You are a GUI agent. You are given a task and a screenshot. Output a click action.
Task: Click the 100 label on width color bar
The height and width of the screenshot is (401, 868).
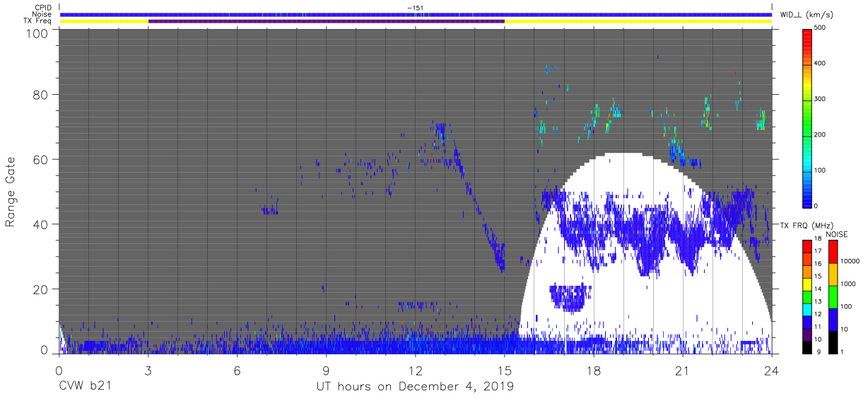[x=821, y=170]
